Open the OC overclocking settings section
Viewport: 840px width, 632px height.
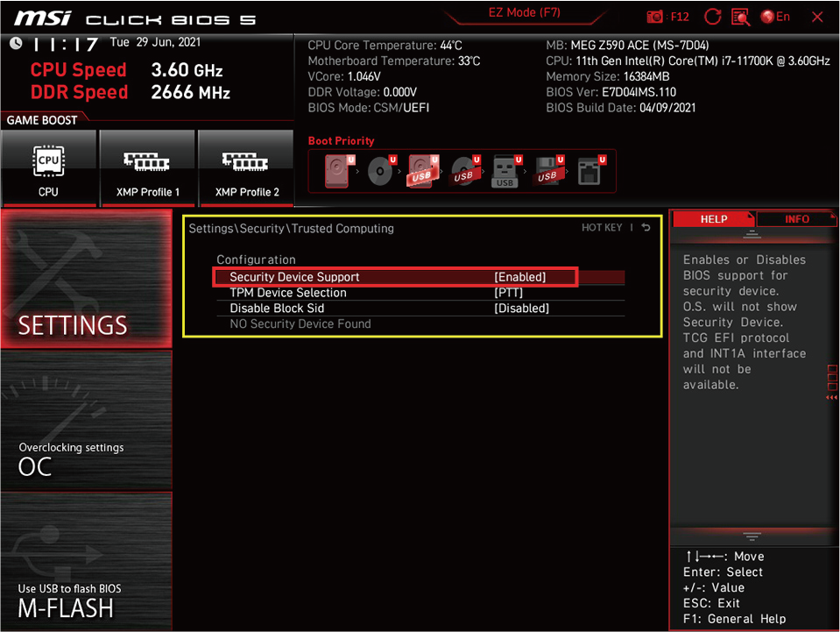pyautogui.click(x=86, y=420)
